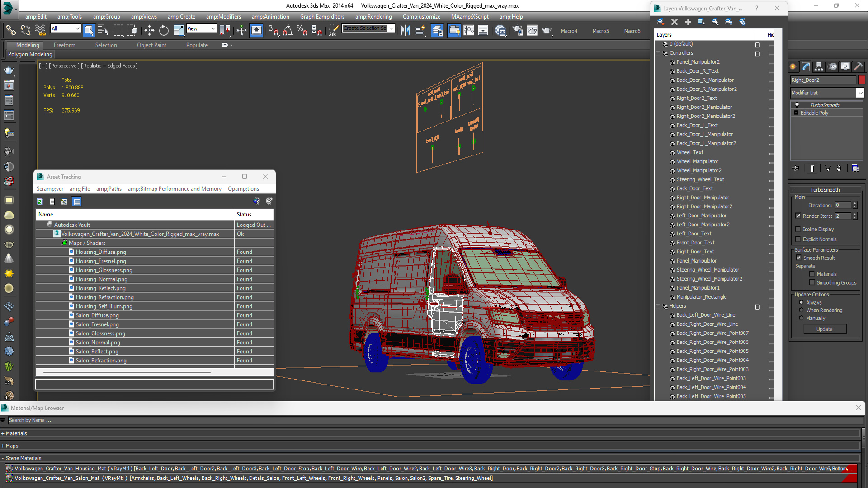Switch to the Motion command panel
This screenshot has height=488, width=868.
832,67
